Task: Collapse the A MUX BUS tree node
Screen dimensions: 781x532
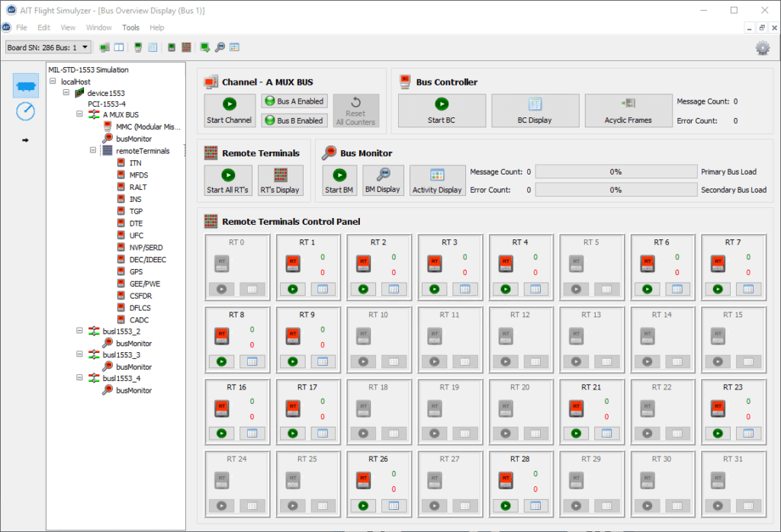Action: pos(81,115)
